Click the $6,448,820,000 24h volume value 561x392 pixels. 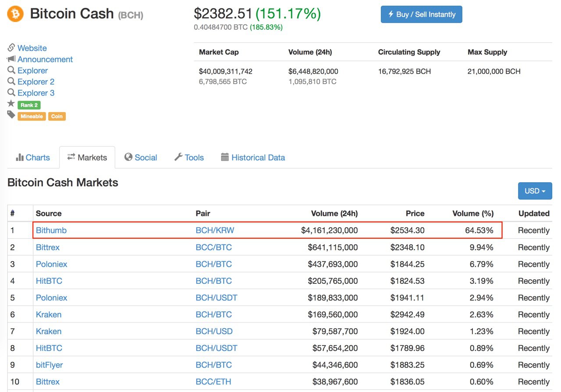[313, 71]
